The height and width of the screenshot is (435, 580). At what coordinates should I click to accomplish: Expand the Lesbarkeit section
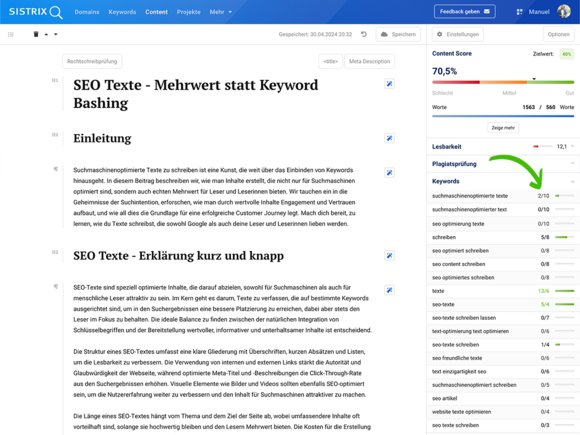(503, 146)
